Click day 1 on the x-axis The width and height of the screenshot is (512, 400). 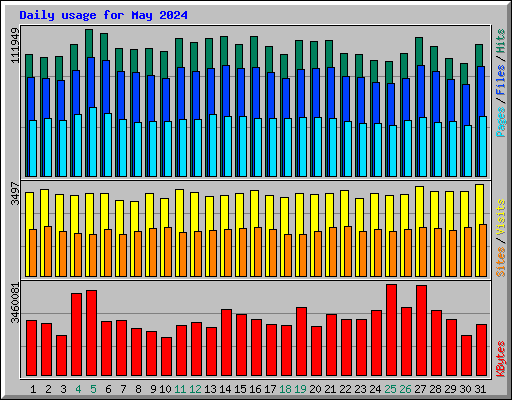coord(33,389)
